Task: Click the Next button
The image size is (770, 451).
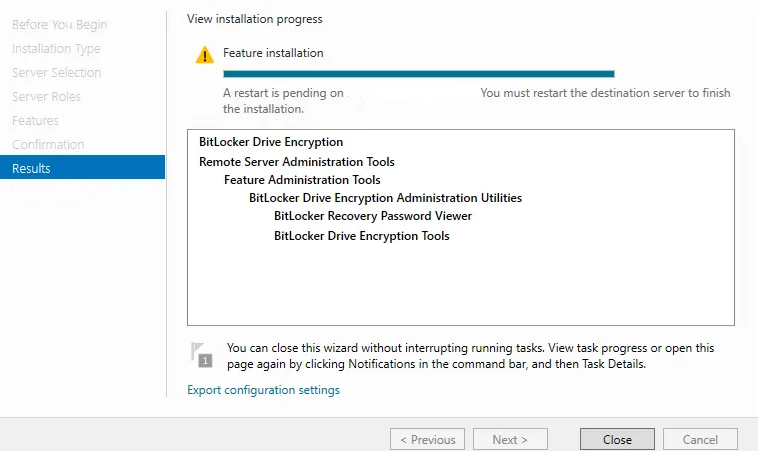Action: 510,439
